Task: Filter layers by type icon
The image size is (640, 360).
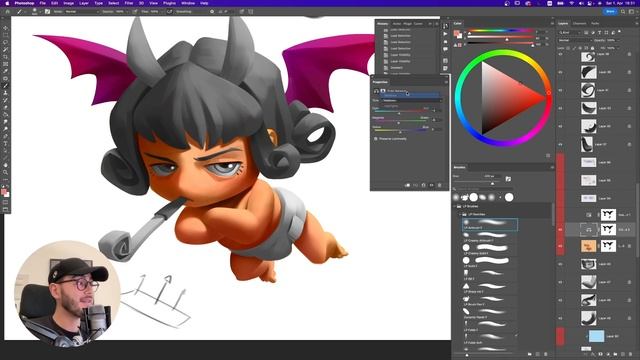Action: [600, 32]
